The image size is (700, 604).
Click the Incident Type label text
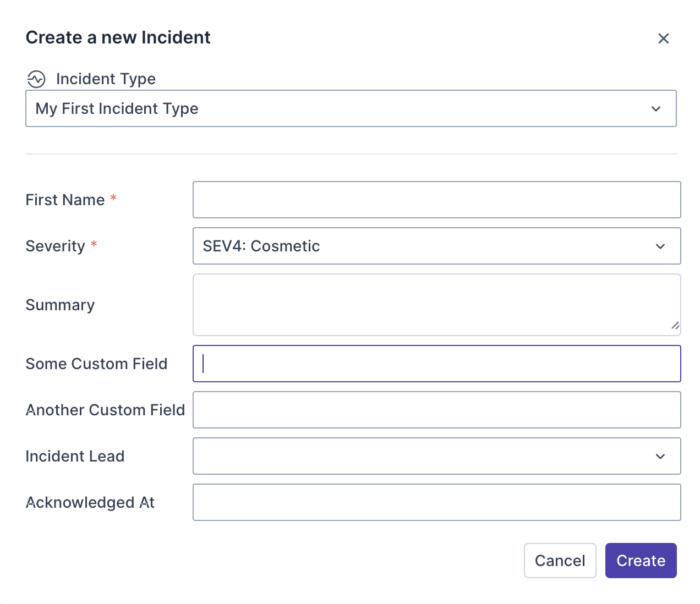pyautogui.click(x=106, y=79)
